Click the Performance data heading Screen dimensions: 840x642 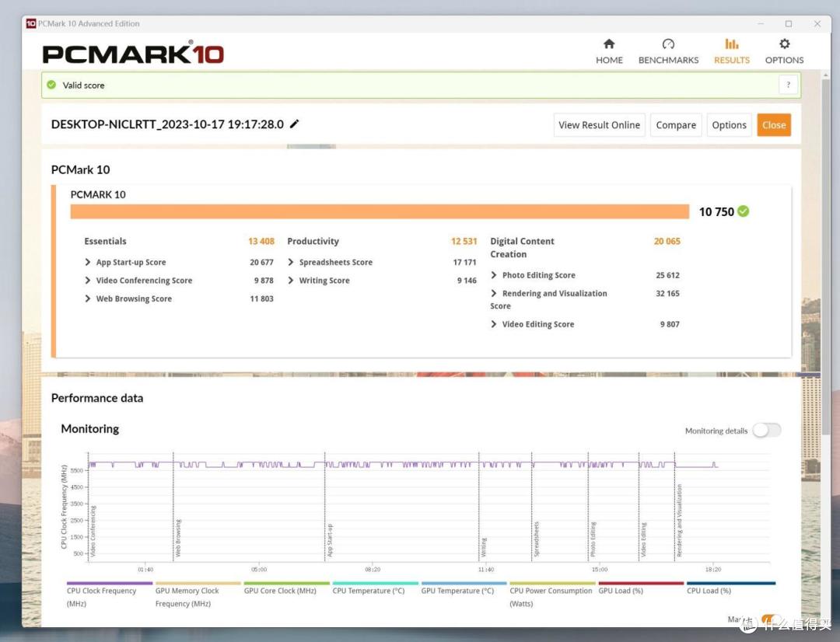[97, 398]
